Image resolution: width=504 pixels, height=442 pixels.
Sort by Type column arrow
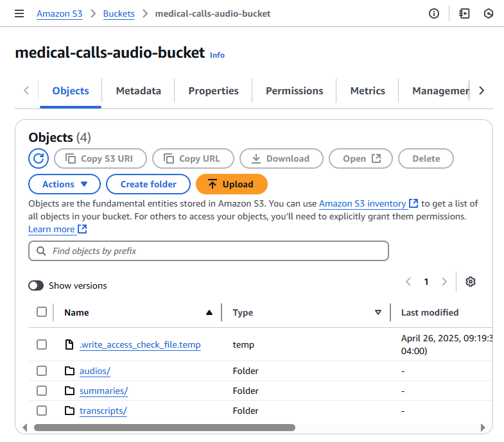pyautogui.click(x=378, y=312)
